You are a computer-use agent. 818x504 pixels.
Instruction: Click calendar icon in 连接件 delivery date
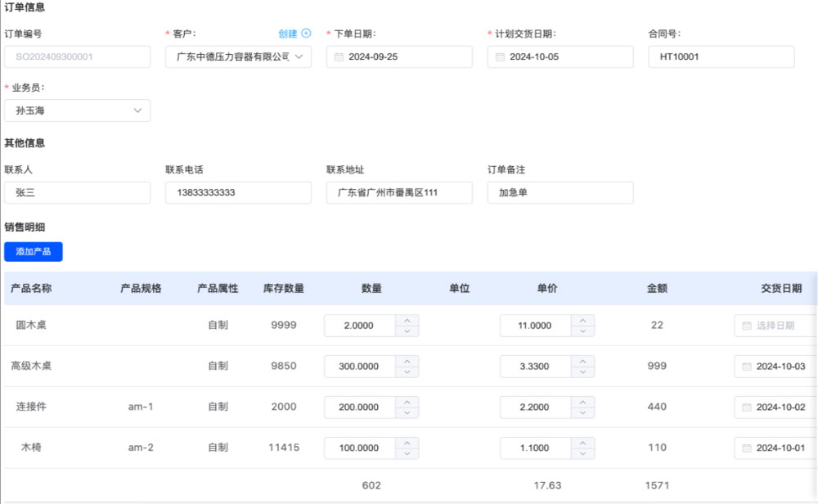coord(746,407)
